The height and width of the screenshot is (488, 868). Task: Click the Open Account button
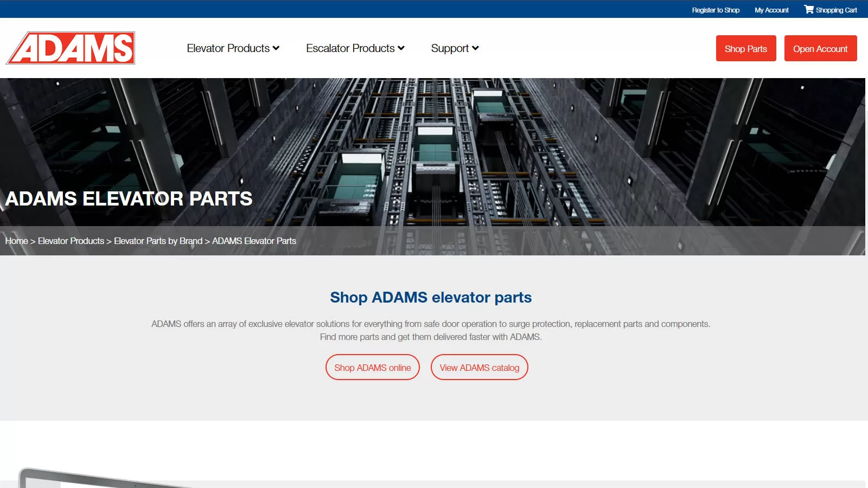(x=820, y=48)
